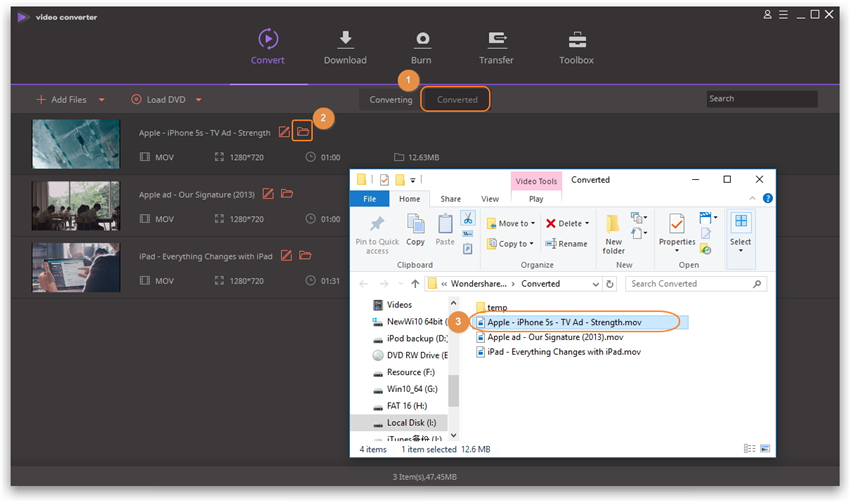Viewport: 850px width, 502px height.
Task: Select Local Disk (I:) drive
Action: [x=400, y=422]
